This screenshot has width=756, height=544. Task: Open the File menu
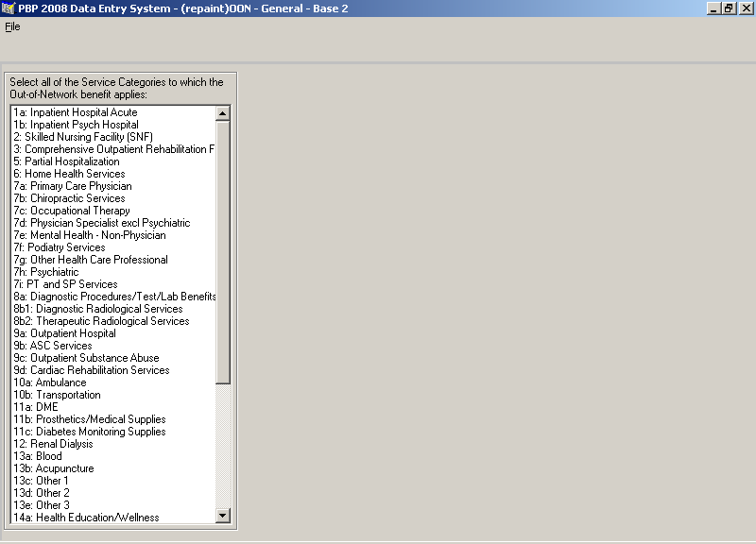tap(12, 26)
